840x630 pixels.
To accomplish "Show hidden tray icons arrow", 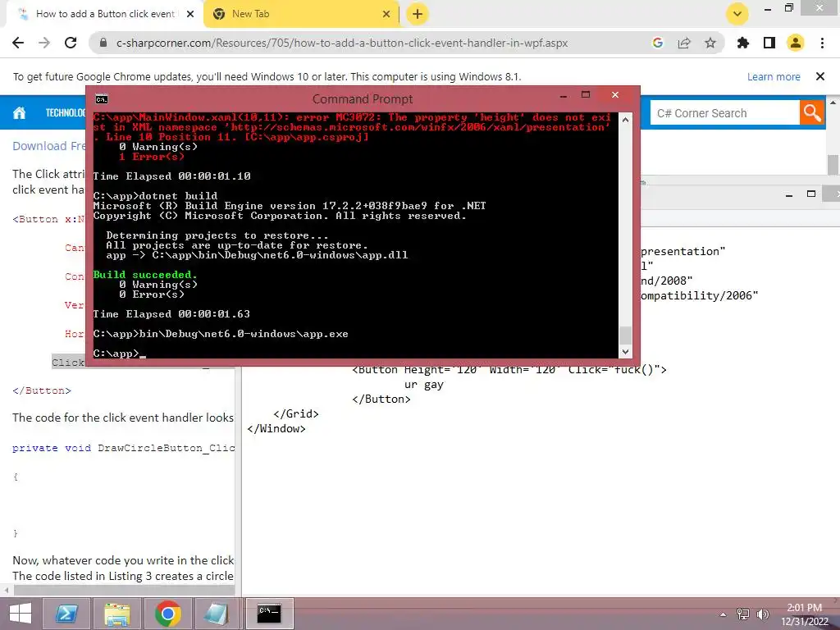I will click(724, 614).
